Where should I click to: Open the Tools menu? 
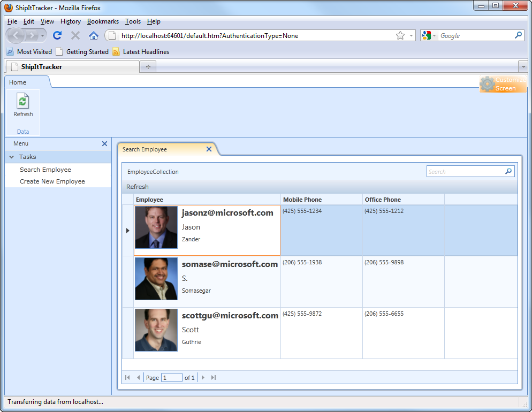[133, 21]
